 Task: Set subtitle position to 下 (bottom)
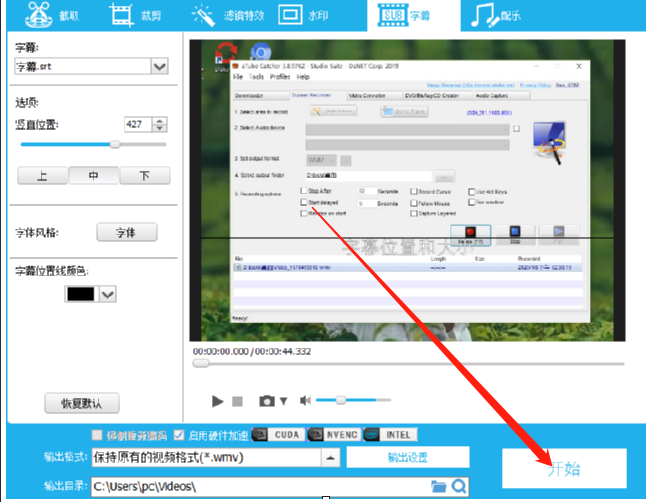145,176
